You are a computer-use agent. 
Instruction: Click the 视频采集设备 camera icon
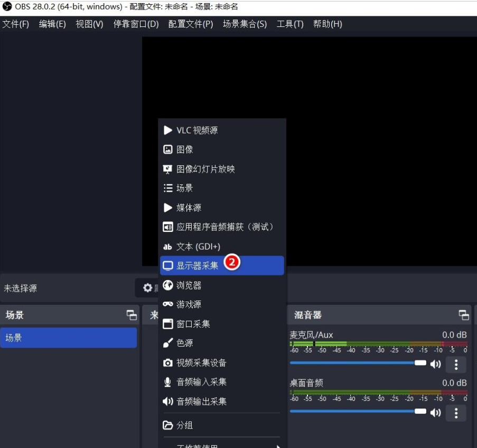coord(167,363)
